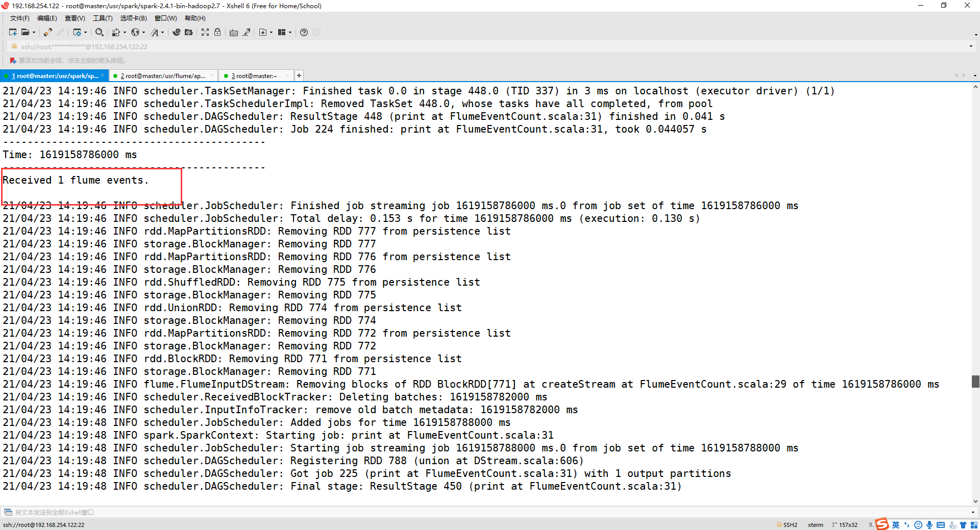The width and height of the screenshot is (980, 530).
Task: Expand the address bar history dropdown
Action: [x=971, y=46]
